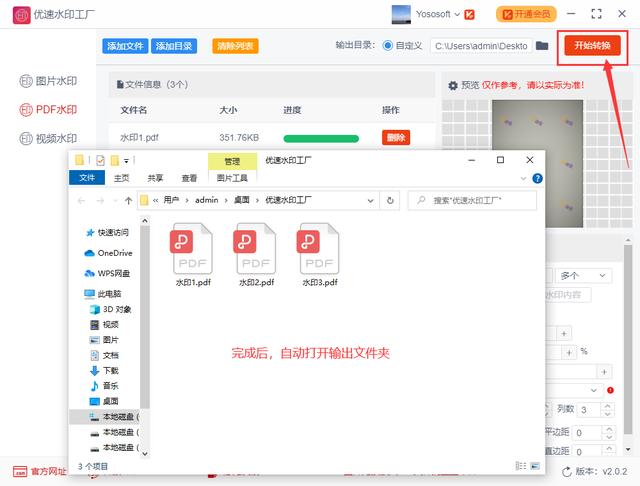The width and height of the screenshot is (640, 486).
Task: Select the 自定义 output directory radio
Action: point(387,45)
